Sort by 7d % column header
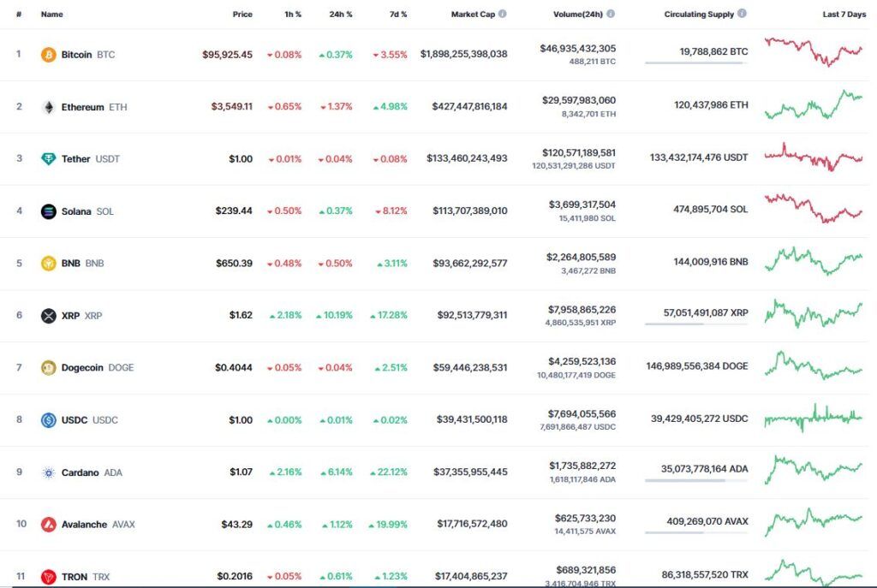 (398, 14)
